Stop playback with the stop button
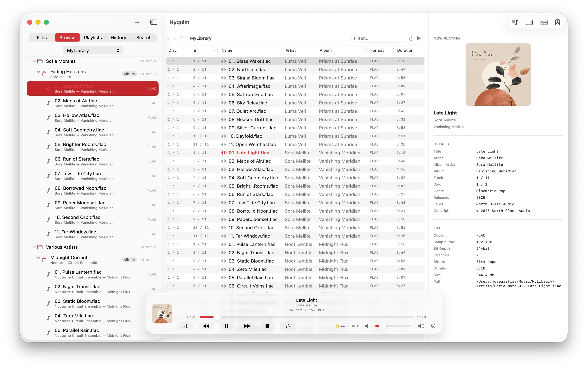 tap(267, 326)
